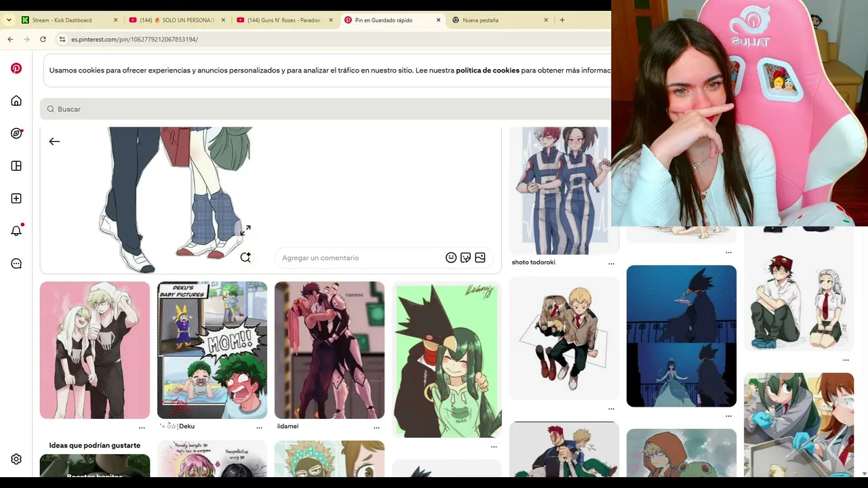868x488 pixels.
Task: Reload the current page
Action: pos(43,39)
